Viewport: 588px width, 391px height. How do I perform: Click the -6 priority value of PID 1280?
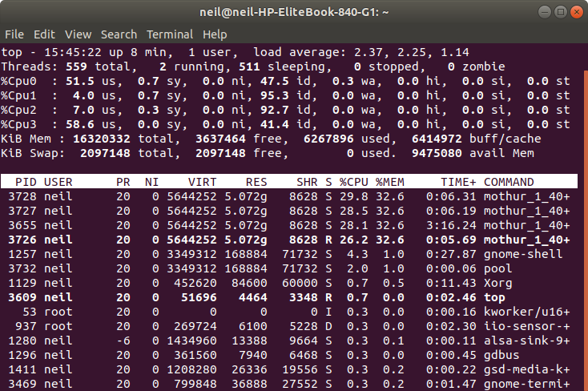[123, 341]
